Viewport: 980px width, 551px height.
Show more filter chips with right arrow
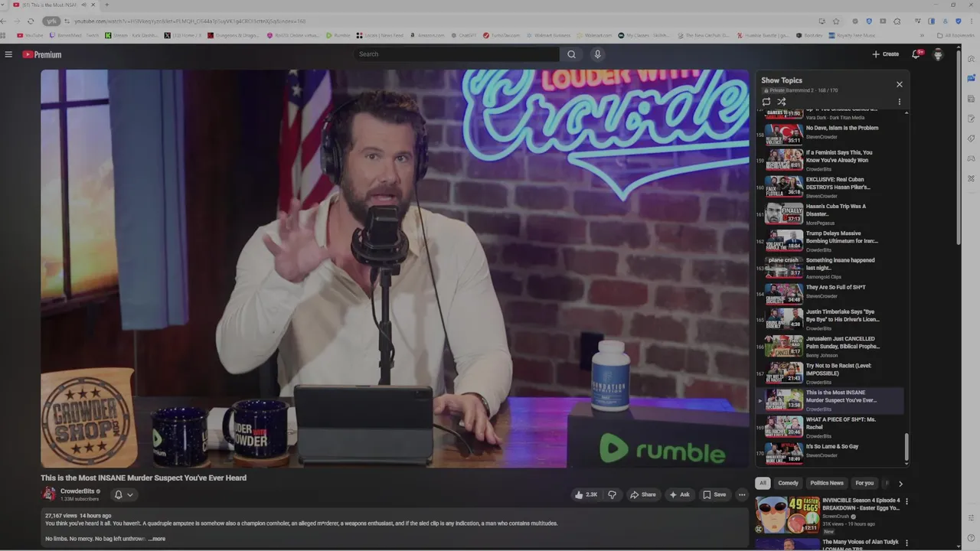coord(900,484)
